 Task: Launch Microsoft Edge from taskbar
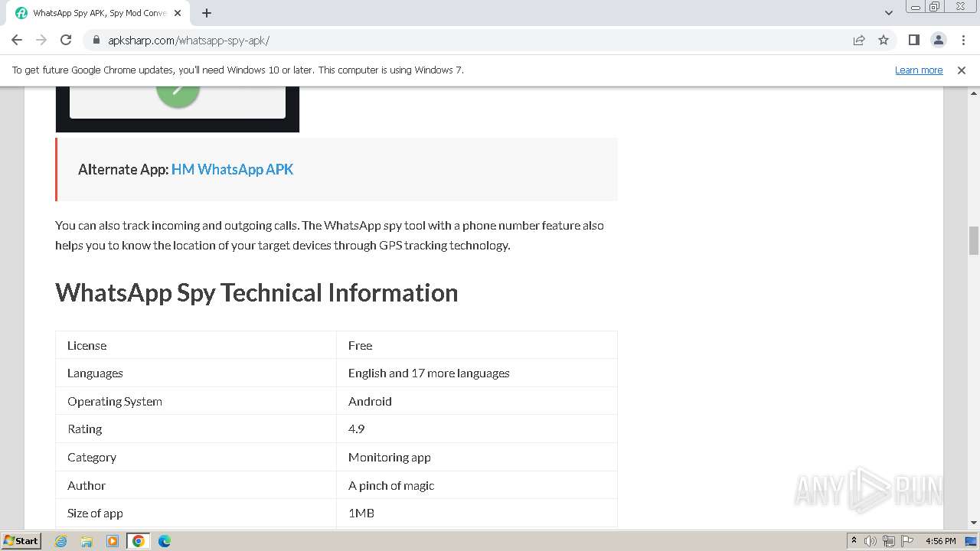[x=165, y=541]
